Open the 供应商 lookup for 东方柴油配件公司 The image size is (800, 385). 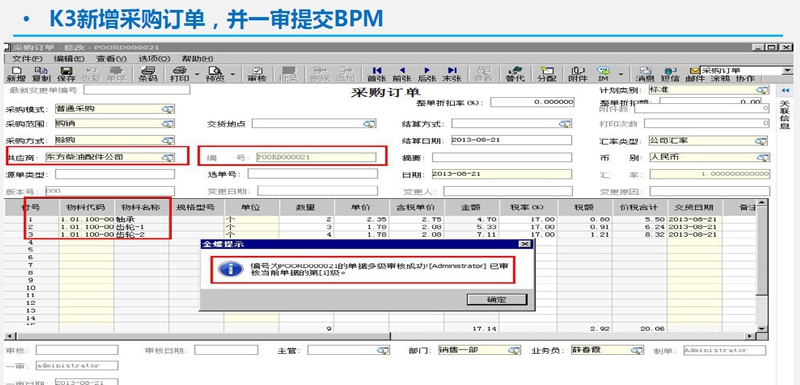(168, 158)
